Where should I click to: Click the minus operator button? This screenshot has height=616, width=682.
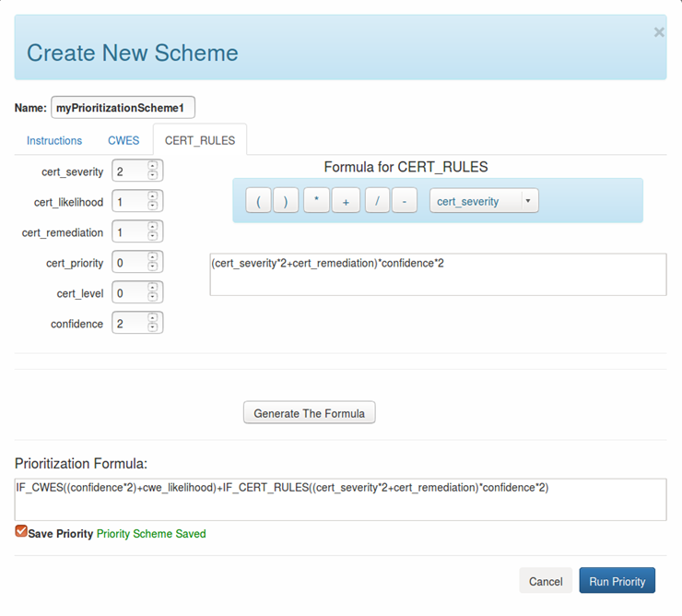click(x=404, y=201)
